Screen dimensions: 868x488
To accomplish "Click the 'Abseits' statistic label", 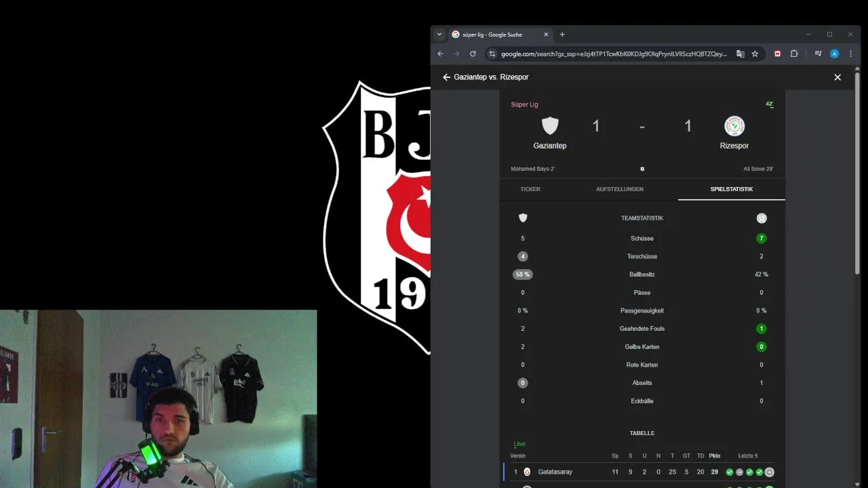I will click(x=642, y=383).
